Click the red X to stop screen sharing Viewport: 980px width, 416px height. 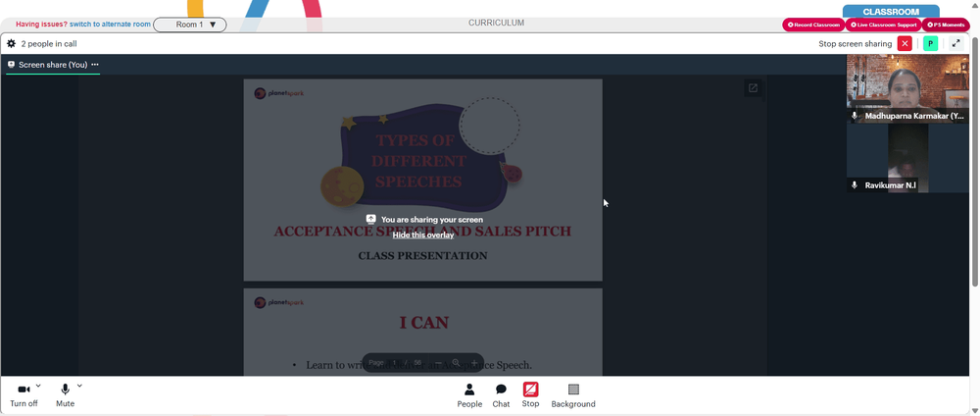905,44
